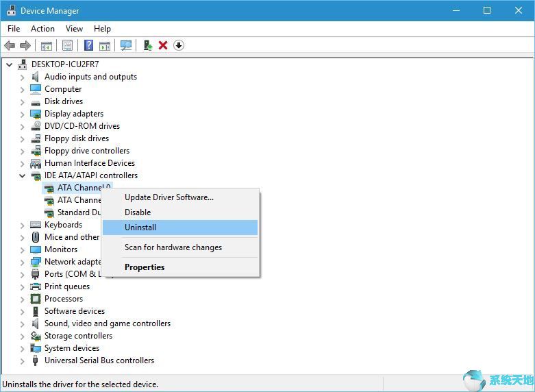Click the Show/Hide Action Pane toolbar icon
The image size is (535, 392).
(x=104, y=45)
